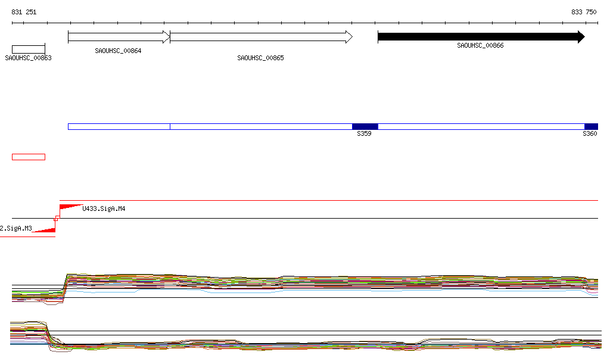This screenshot has height=364, width=610.
Task: Click the SAOUHSC_00864 gene name label
Action: [118, 51]
